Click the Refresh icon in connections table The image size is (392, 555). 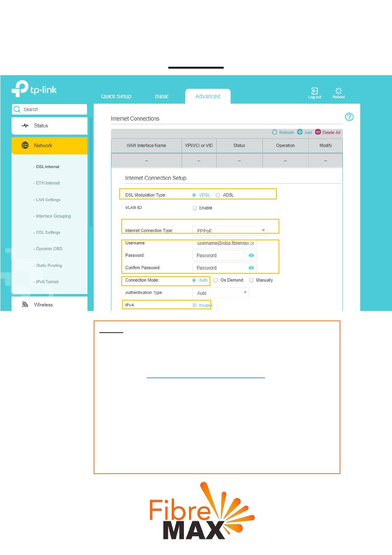[275, 132]
